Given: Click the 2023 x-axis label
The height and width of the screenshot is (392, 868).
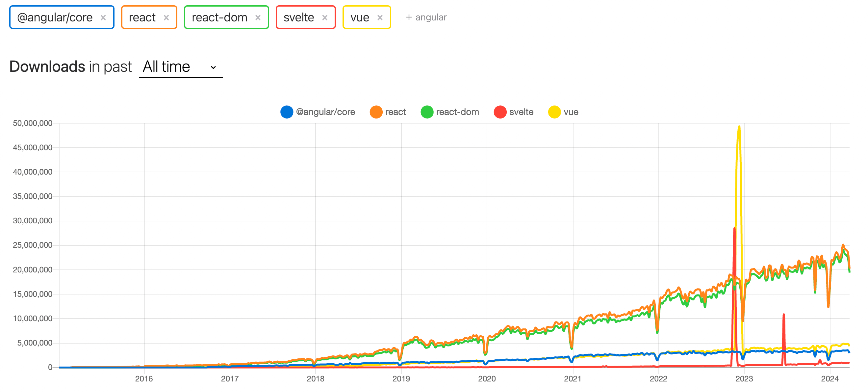Looking at the screenshot, I should coord(744,379).
